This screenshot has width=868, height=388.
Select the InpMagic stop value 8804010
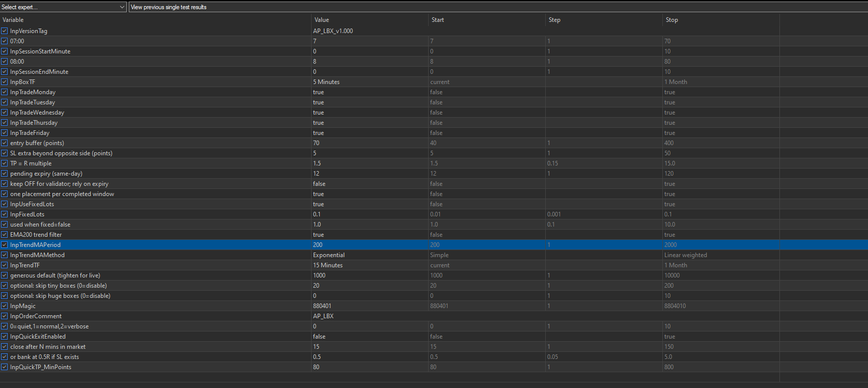[x=675, y=306]
